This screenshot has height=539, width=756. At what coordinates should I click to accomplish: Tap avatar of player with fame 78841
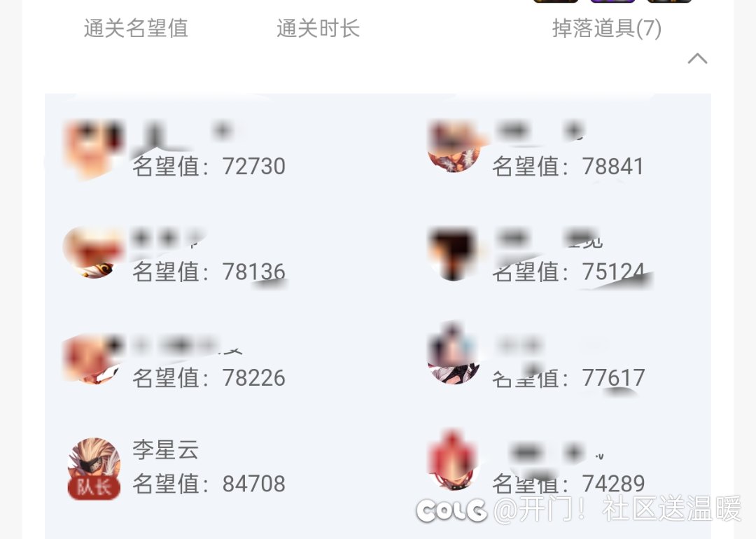(454, 147)
